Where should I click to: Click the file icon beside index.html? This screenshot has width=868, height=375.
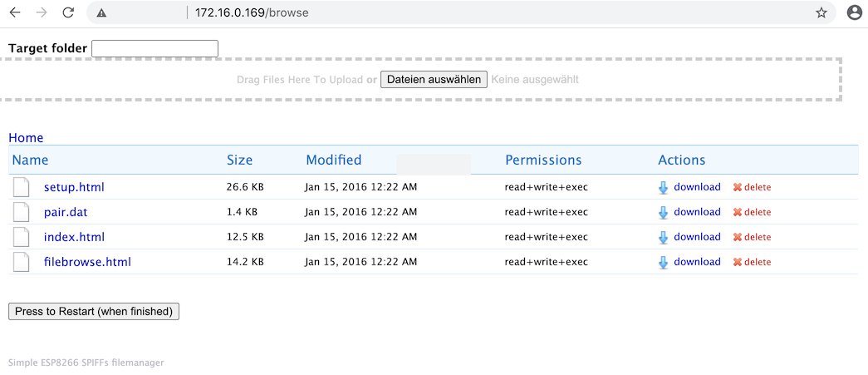[21, 237]
